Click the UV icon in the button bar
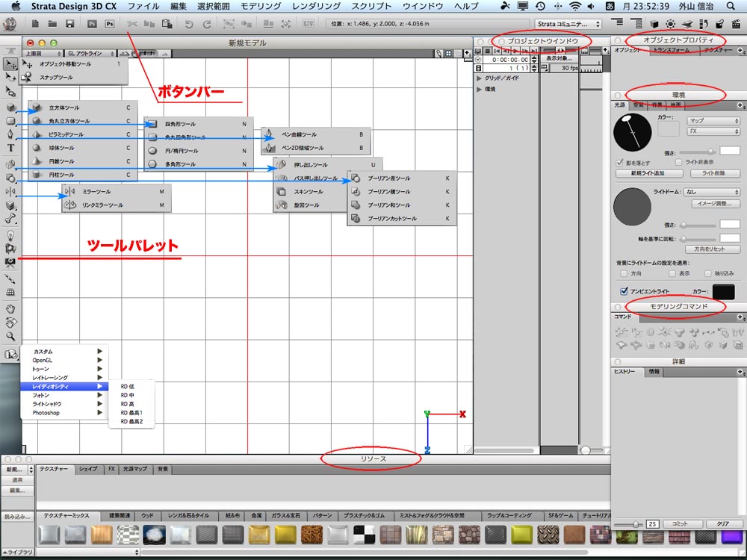This screenshot has width=747, height=560. [309, 24]
